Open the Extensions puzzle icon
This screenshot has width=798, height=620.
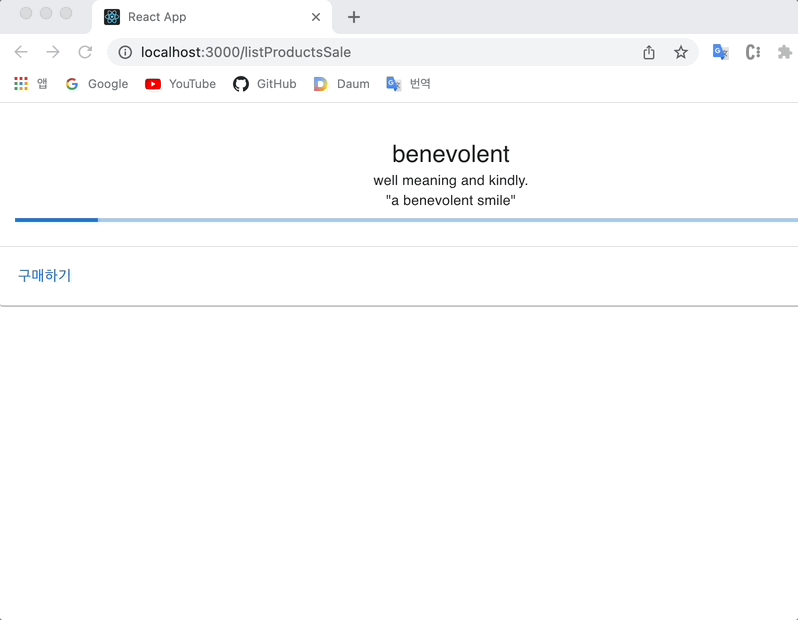pyautogui.click(x=785, y=52)
